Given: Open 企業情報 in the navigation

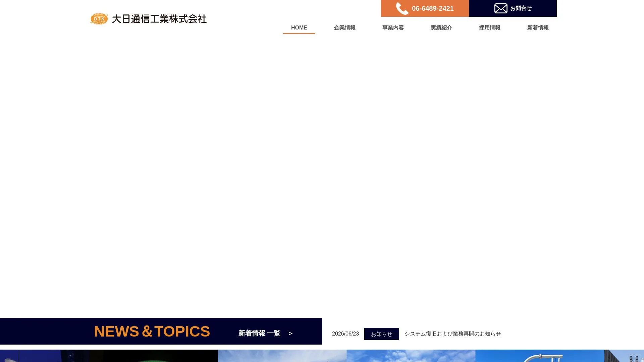Looking at the screenshot, I should pos(345,28).
